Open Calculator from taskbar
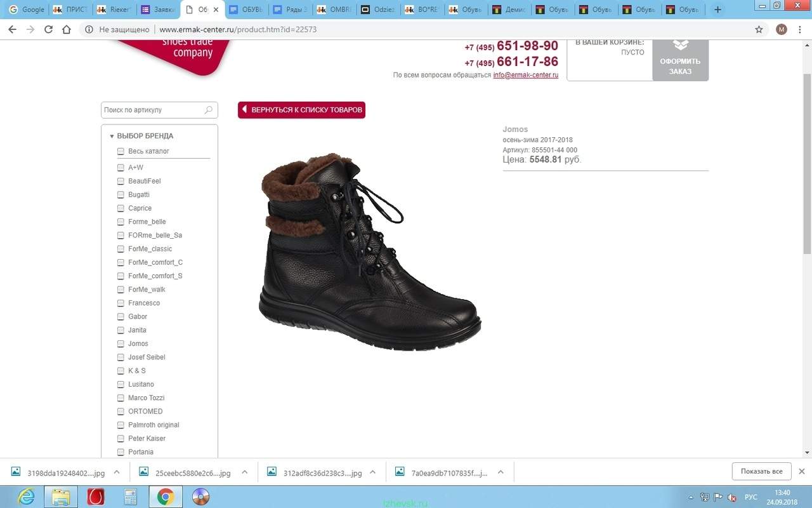The image size is (812, 508). click(131, 496)
